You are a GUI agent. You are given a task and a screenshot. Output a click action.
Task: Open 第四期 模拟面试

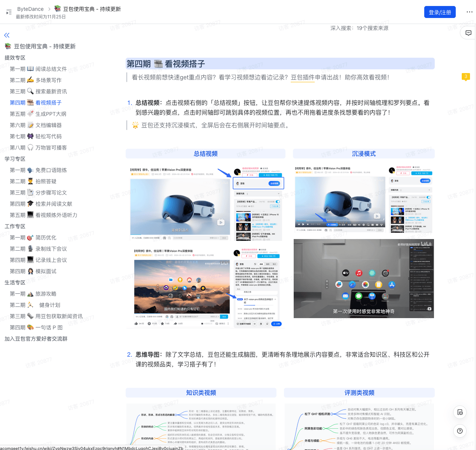pyautogui.click(x=33, y=271)
